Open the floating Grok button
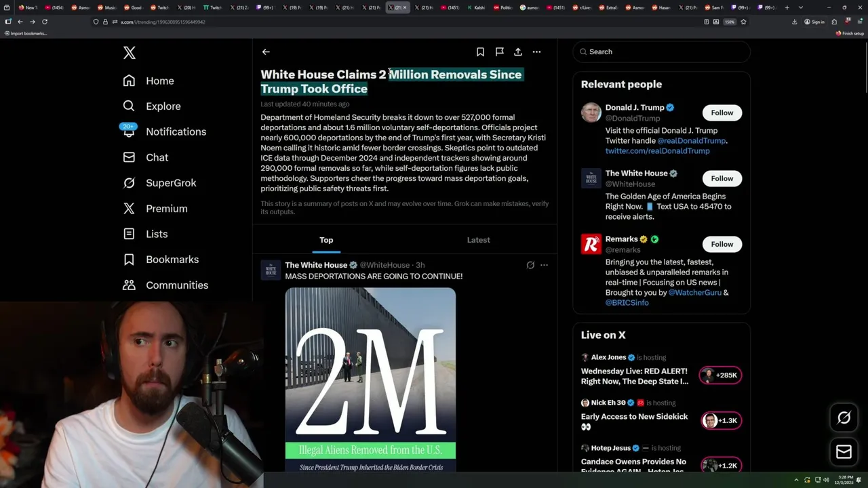868x488 pixels. [x=844, y=418]
